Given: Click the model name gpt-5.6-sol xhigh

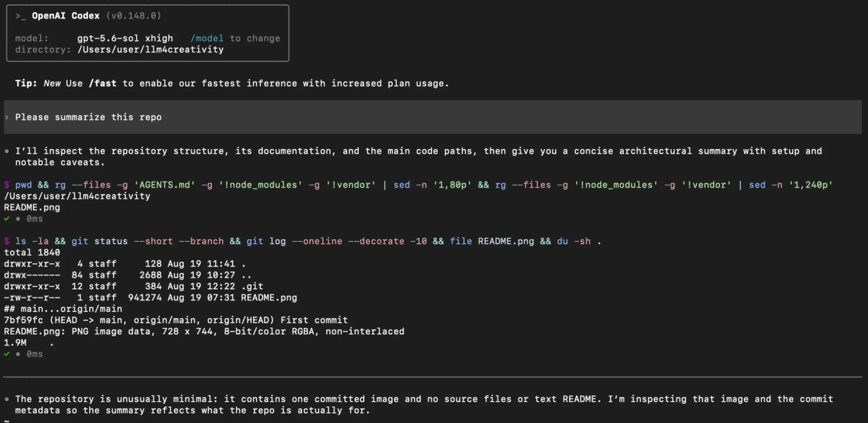Looking at the screenshot, I should (x=125, y=38).
